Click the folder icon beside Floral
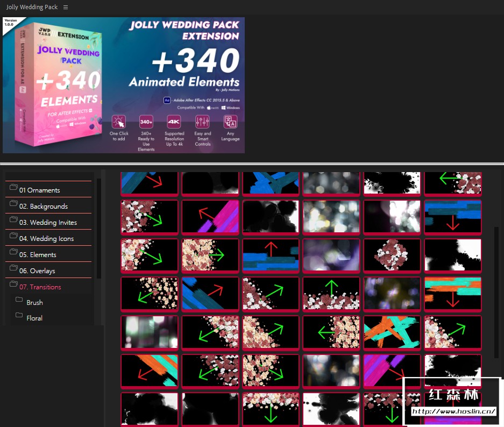The height and width of the screenshot is (427, 504). (x=19, y=315)
